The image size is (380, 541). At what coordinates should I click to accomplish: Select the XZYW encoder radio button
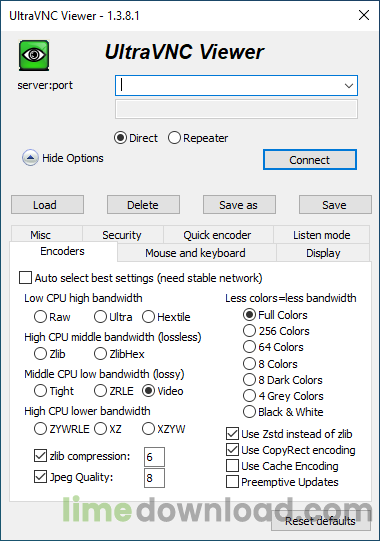(x=148, y=429)
